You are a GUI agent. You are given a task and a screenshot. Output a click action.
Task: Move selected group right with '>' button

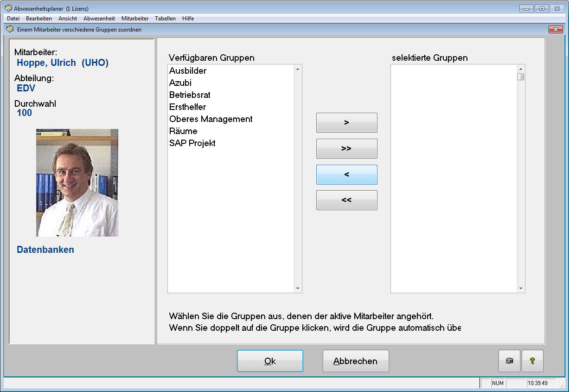346,123
